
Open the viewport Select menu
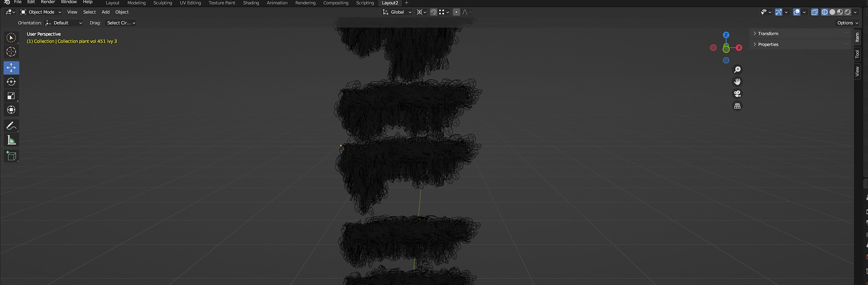(89, 12)
